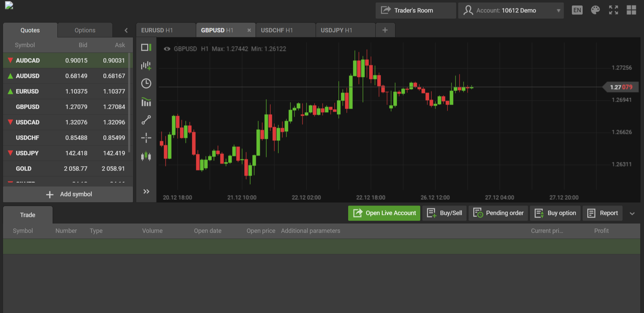
Task: Enter fullscreen mode
Action: (x=613, y=10)
